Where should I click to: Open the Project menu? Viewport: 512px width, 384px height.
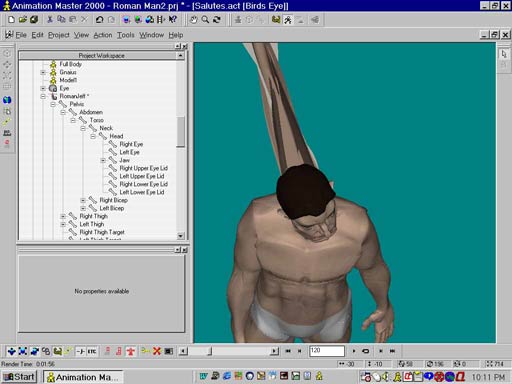(59, 35)
